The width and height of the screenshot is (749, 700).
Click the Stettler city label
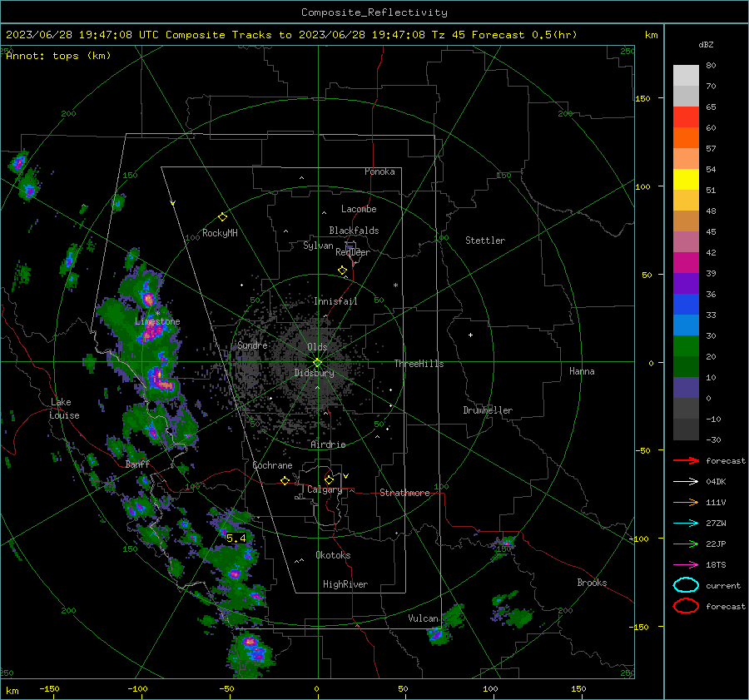485,241
